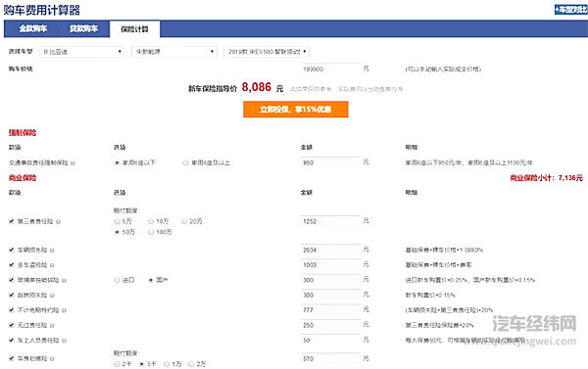Select 进口 glass option
The height and width of the screenshot is (369, 588).
[x=117, y=280]
